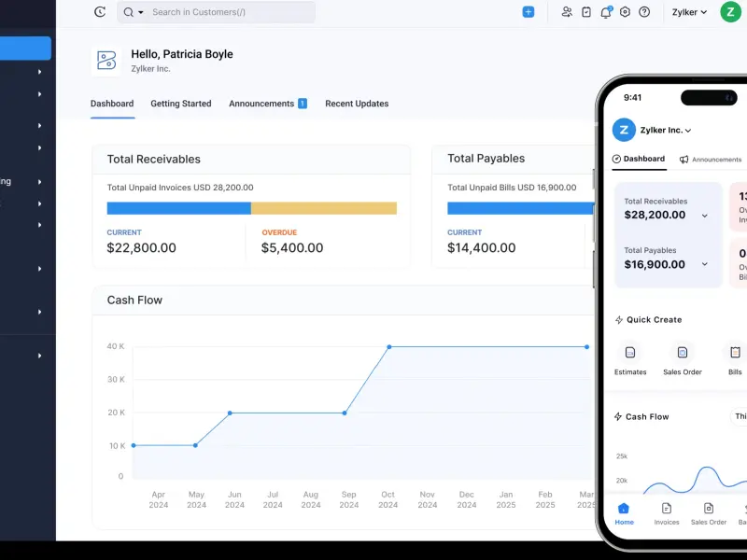Screen dimensions: 747x560
Task: Tap the Estimates quick create icon on phone
Action: tap(630, 353)
